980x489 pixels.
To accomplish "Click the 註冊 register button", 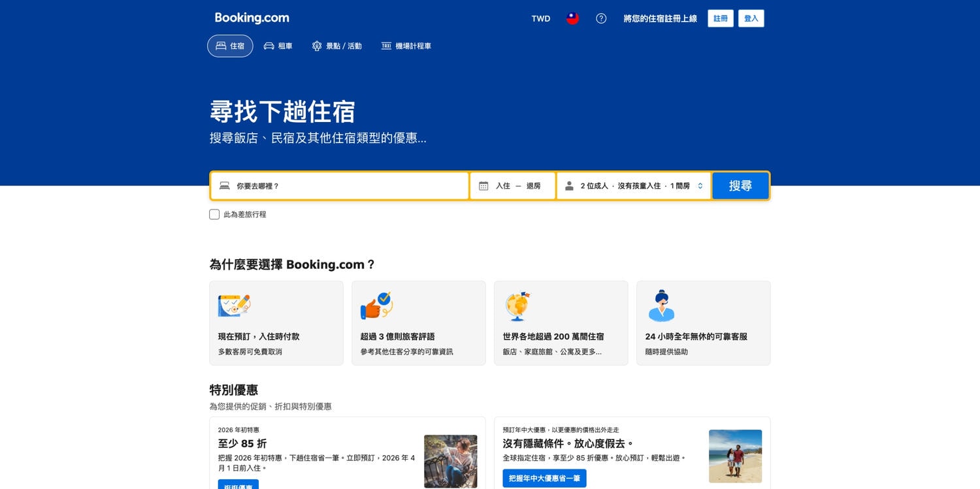I will click(x=721, y=18).
